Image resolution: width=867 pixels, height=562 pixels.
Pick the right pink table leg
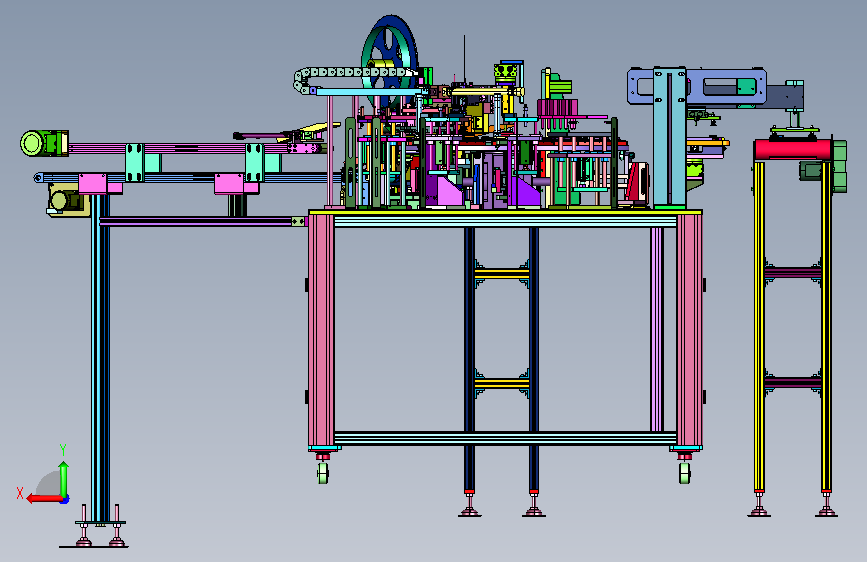(x=689, y=331)
